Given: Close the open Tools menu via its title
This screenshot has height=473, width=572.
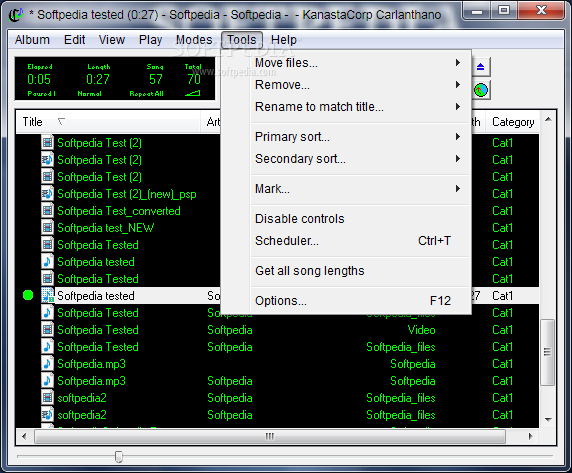Looking at the screenshot, I should pyautogui.click(x=241, y=40).
